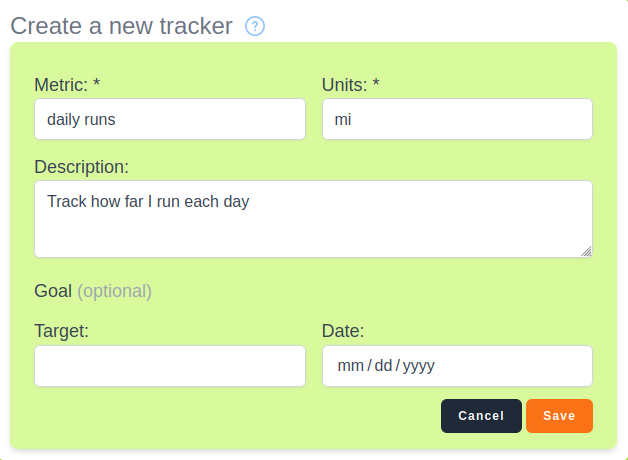
Task: Click the empty right side of Date field
Action: (520, 366)
